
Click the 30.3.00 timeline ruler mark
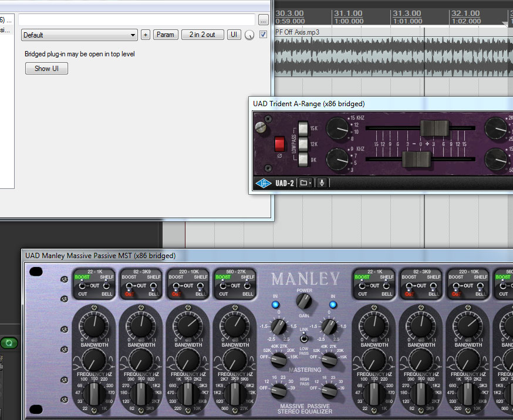point(289,13)
